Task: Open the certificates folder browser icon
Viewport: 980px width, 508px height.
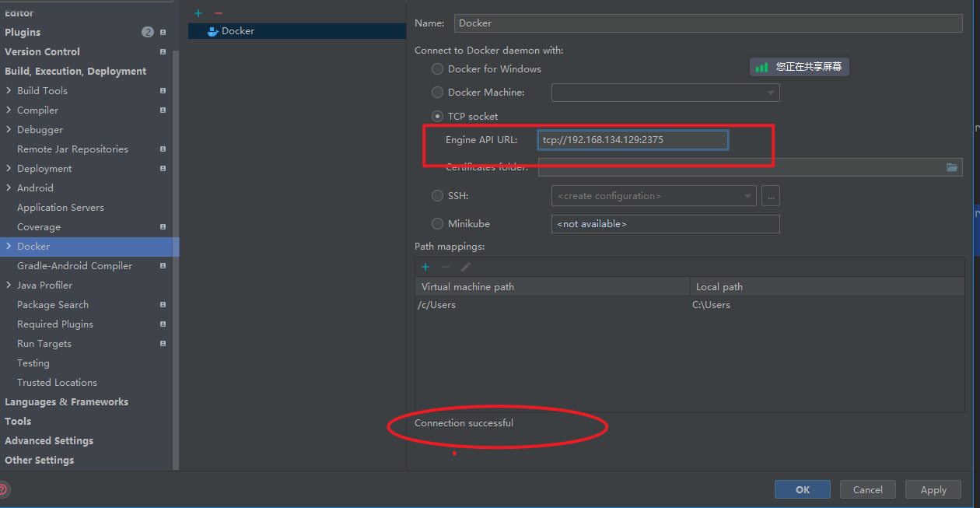Action: (x=952, y=167)
